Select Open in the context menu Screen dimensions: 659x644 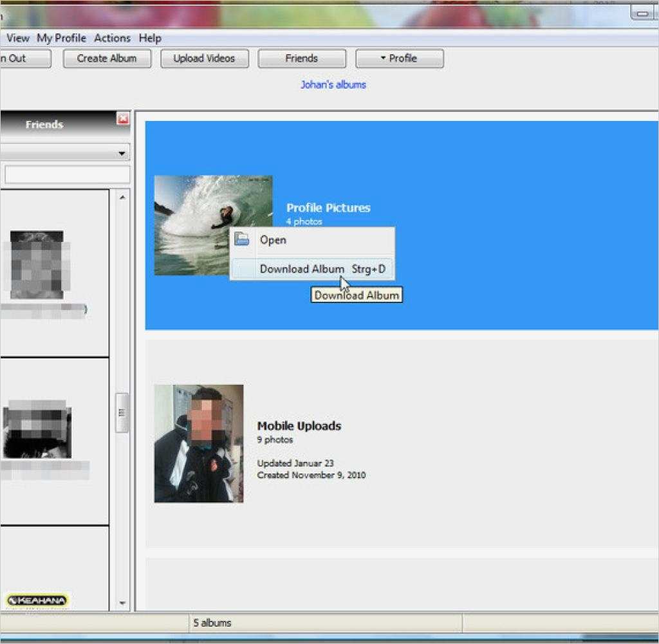click(312, 240)
